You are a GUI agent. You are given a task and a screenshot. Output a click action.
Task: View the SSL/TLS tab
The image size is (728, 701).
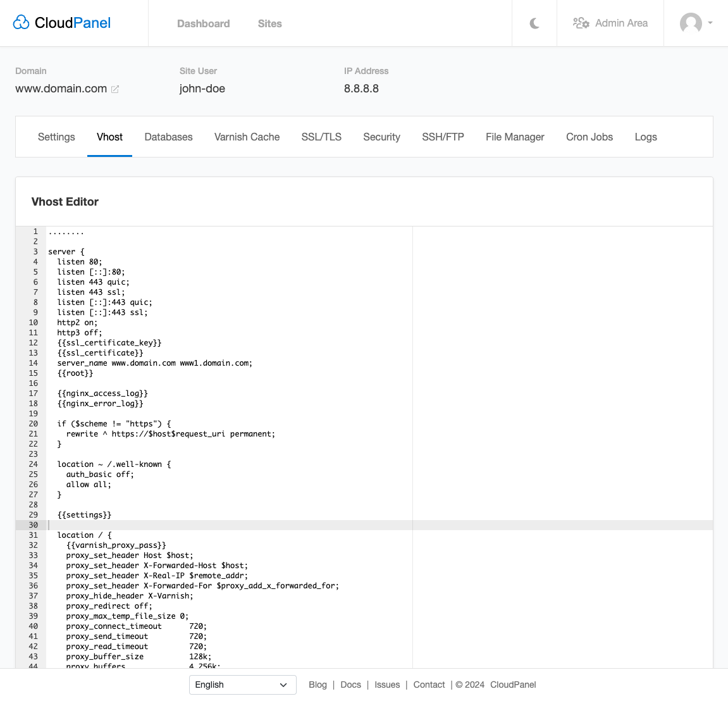click(x=321, y=137)
